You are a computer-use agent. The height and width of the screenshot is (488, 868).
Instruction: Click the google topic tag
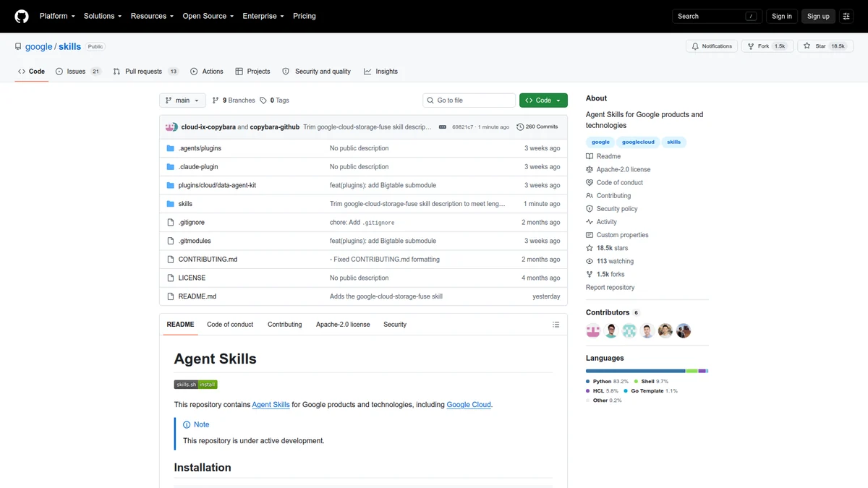[x=600, y=142]
